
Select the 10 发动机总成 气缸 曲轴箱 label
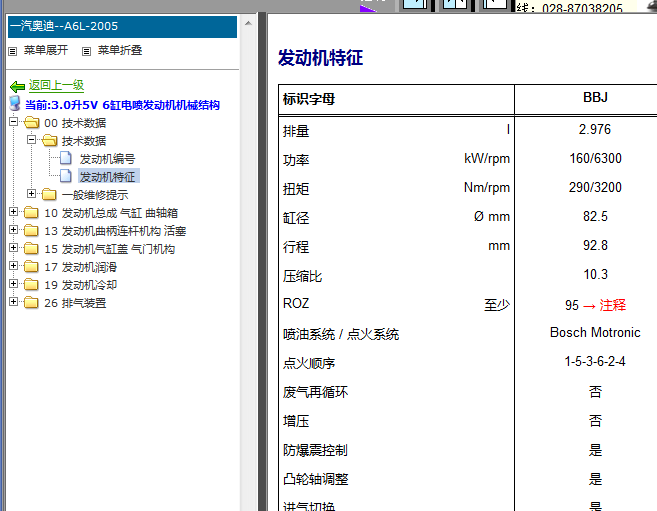[x=111, y=213]
